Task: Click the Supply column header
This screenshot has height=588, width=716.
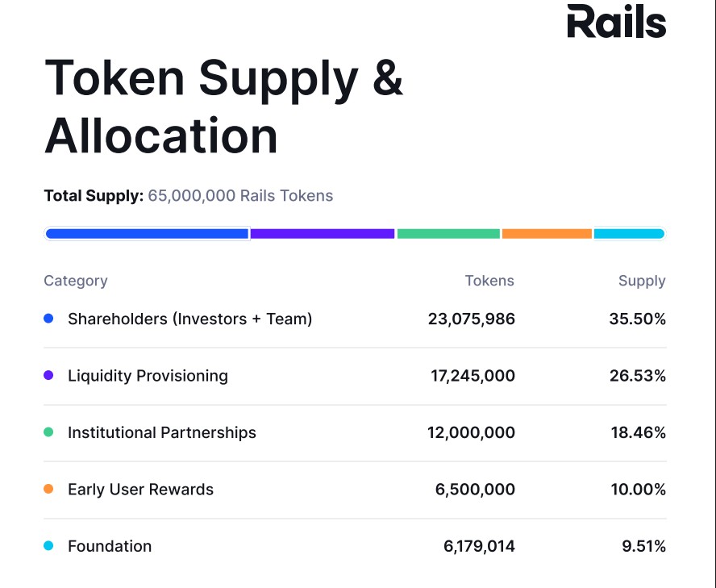Action: (642, 281)
